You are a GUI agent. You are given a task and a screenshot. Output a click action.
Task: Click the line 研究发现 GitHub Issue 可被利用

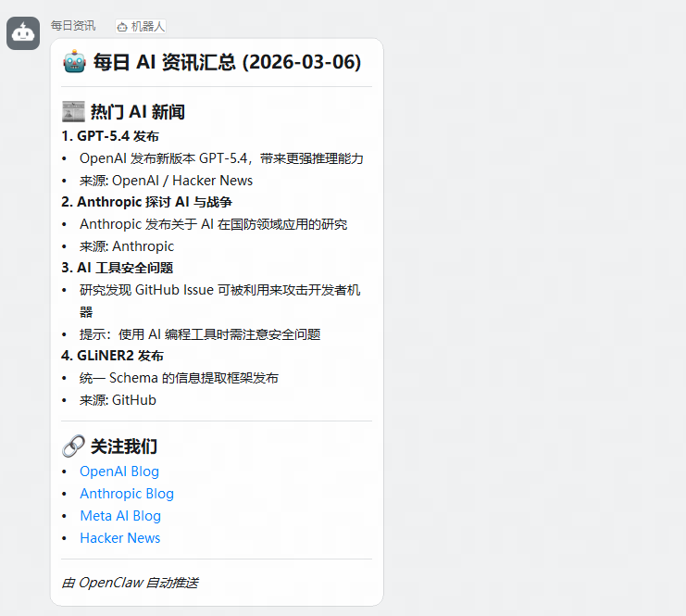click(219, 301)
